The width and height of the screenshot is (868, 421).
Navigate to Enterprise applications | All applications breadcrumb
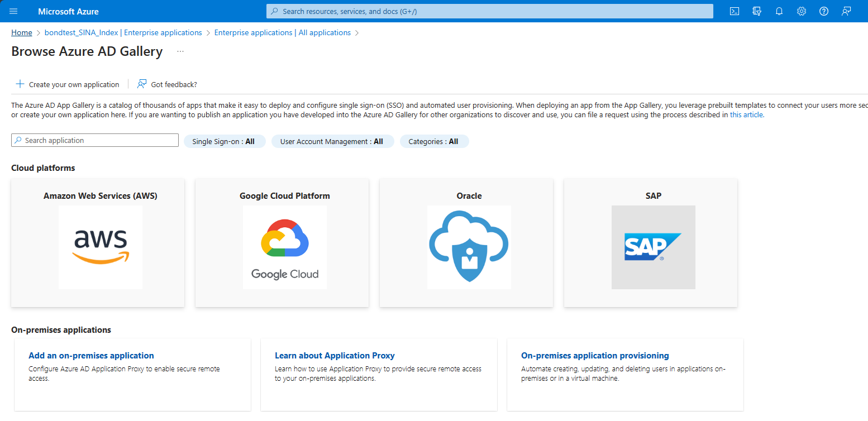click(282, 33)
